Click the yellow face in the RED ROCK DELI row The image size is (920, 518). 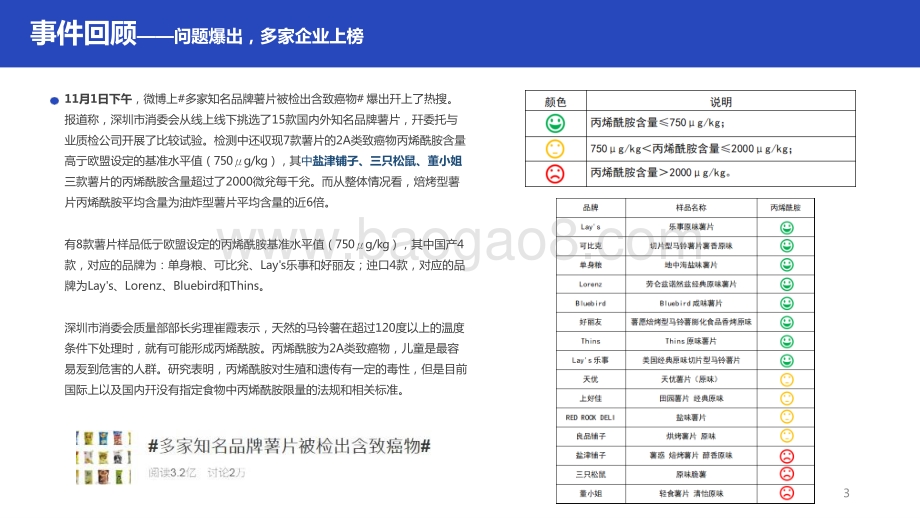click(x=787, y=417)
